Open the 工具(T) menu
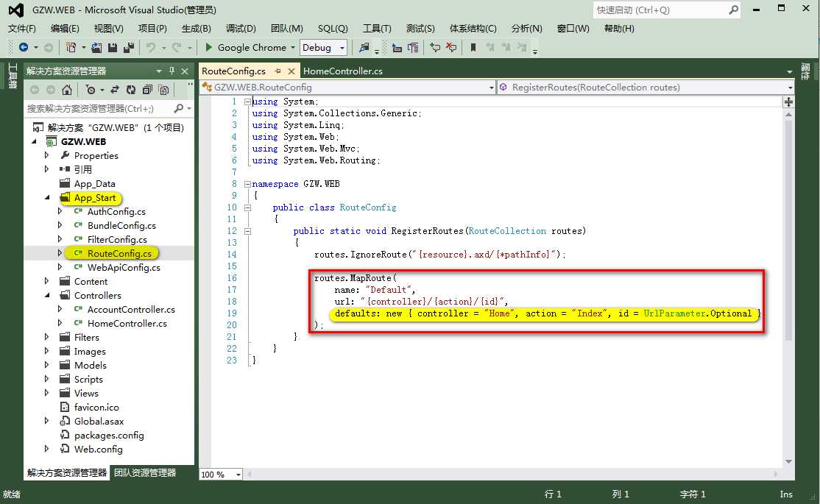The width and height of the screenshot is (820, 504). pyautogui.click(x=377, y=28)
